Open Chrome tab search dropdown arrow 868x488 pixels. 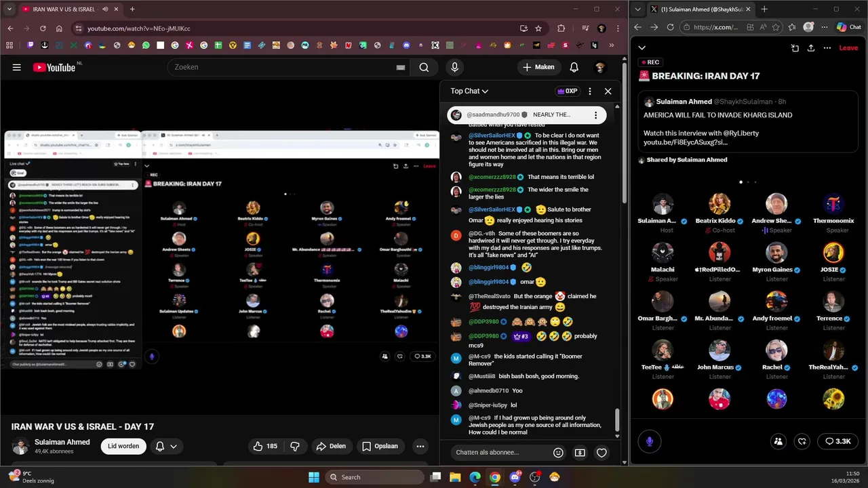10,9
